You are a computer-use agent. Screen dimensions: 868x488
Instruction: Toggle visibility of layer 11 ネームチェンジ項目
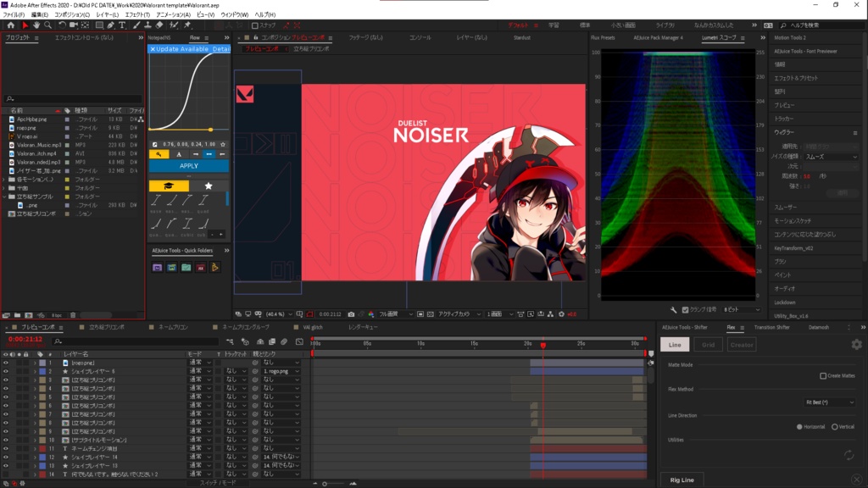point(6,449)
